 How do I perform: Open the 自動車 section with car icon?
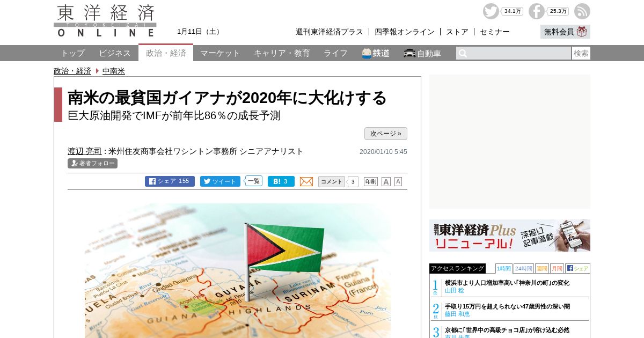(x=422, y=53)
